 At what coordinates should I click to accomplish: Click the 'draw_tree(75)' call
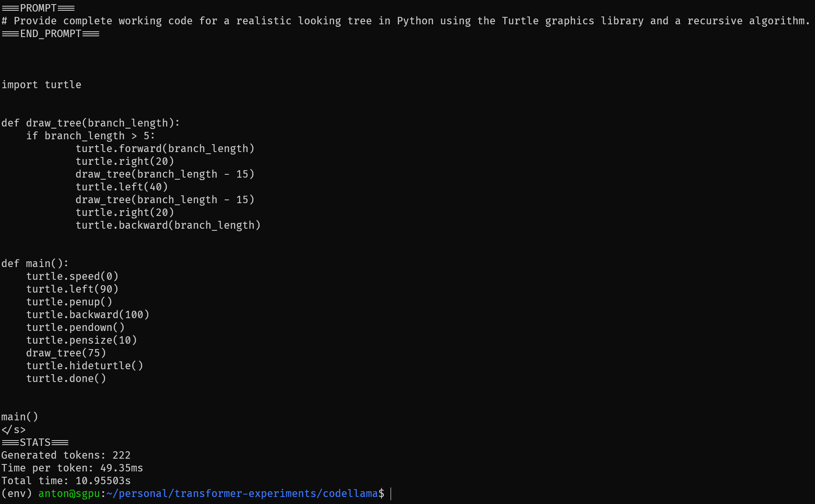point(66,353)
